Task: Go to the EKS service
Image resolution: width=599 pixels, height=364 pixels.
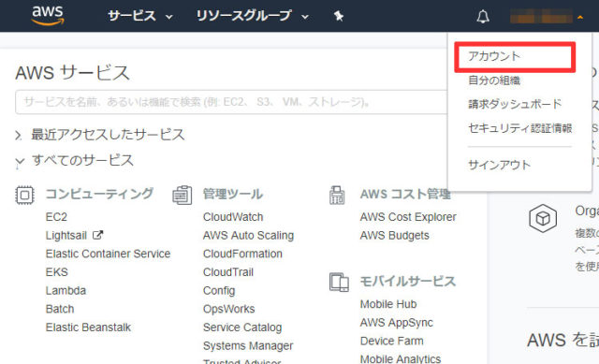Action: pos(56,272)
